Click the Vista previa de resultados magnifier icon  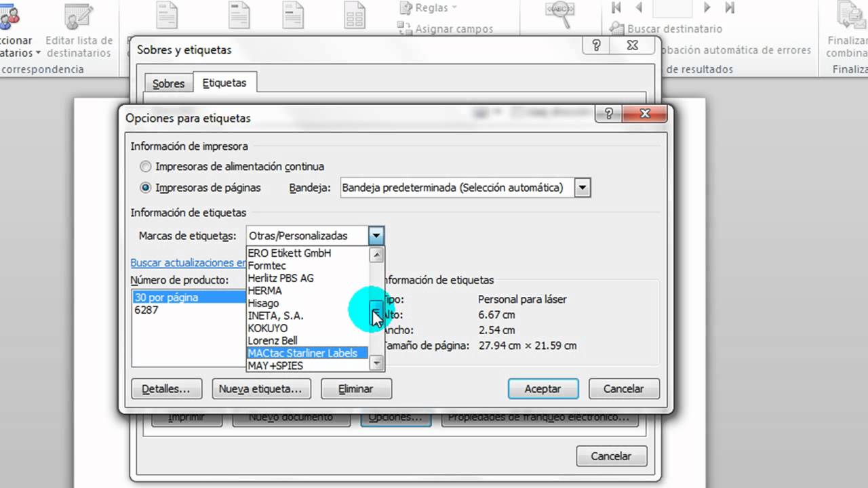[560, 15]
